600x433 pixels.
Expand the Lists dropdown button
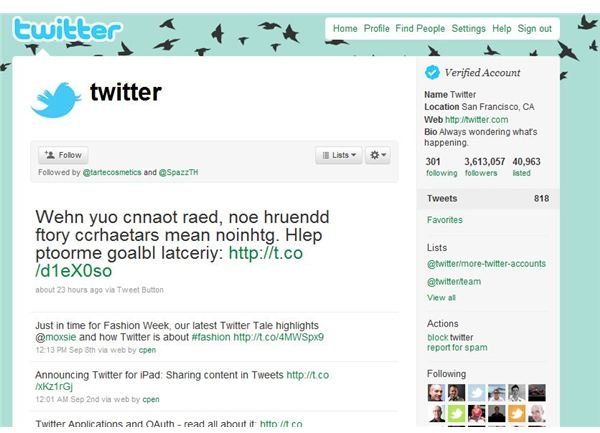pyautogui.click(x=339, y=155)
